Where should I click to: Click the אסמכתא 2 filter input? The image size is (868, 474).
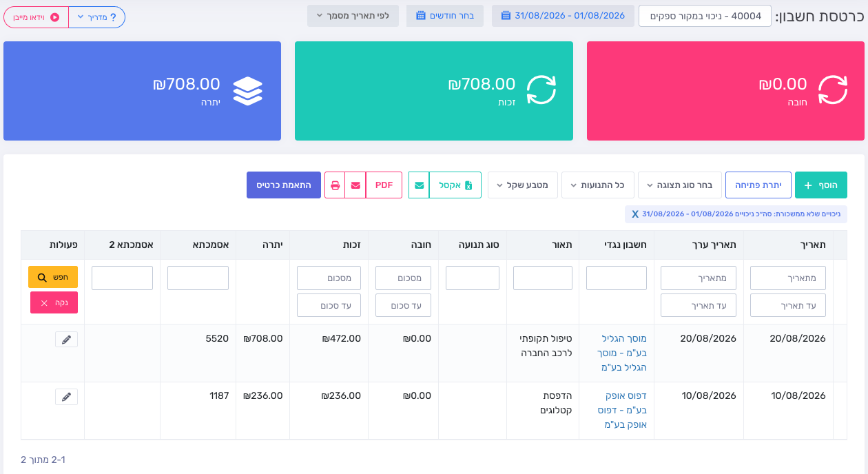click(122, 278)
